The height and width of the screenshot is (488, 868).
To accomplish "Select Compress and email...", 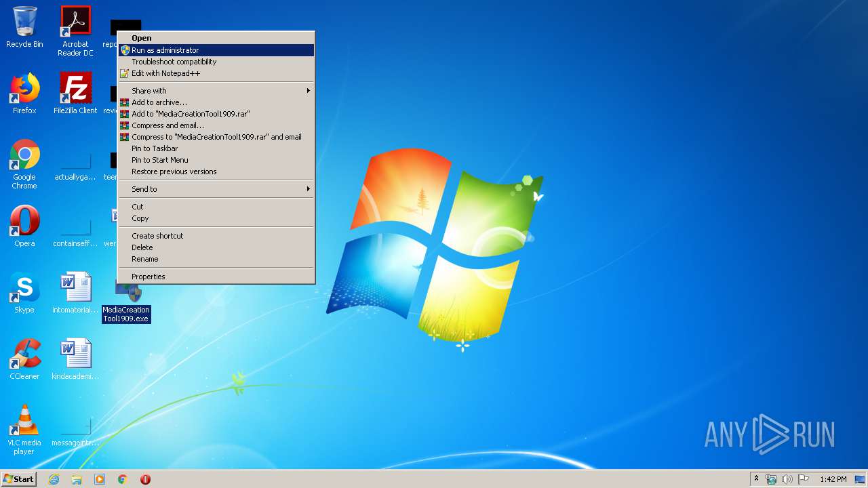I will (216, 125).
